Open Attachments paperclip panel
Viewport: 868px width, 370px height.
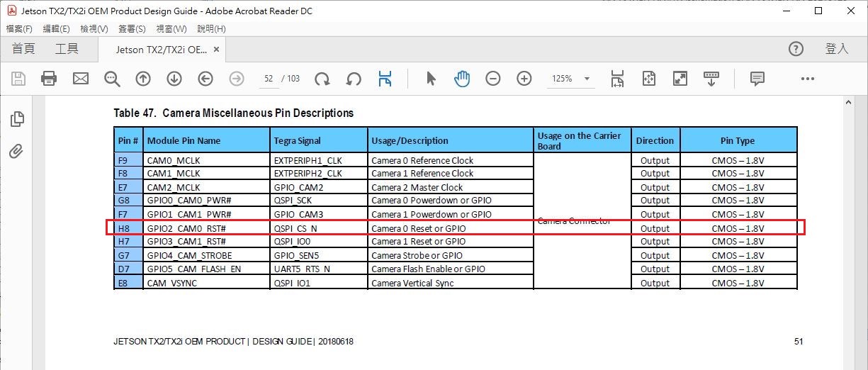click(x=18, y=151)
